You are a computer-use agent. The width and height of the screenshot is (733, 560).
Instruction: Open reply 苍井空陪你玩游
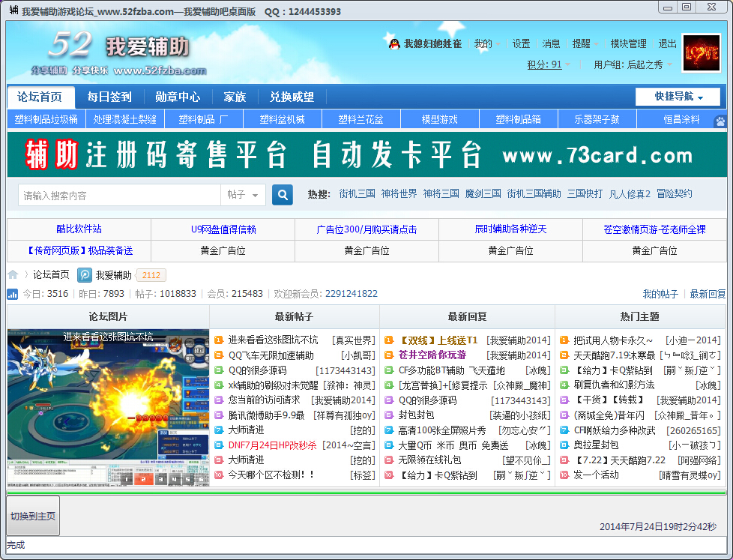pos(432,355)
